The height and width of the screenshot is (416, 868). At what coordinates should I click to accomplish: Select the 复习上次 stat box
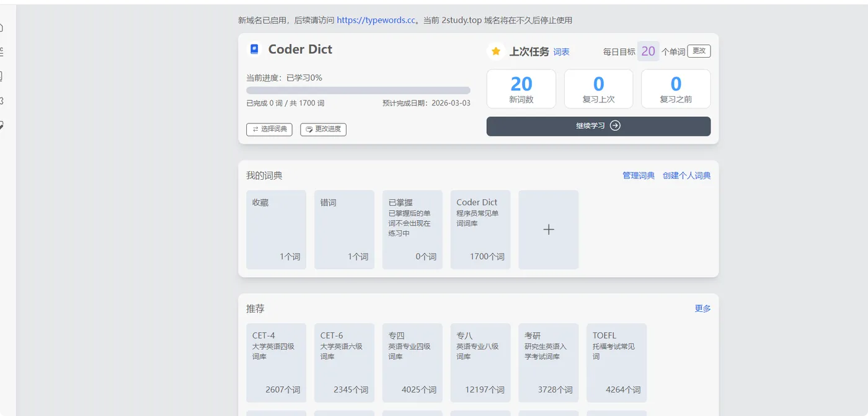coord(598,89)
